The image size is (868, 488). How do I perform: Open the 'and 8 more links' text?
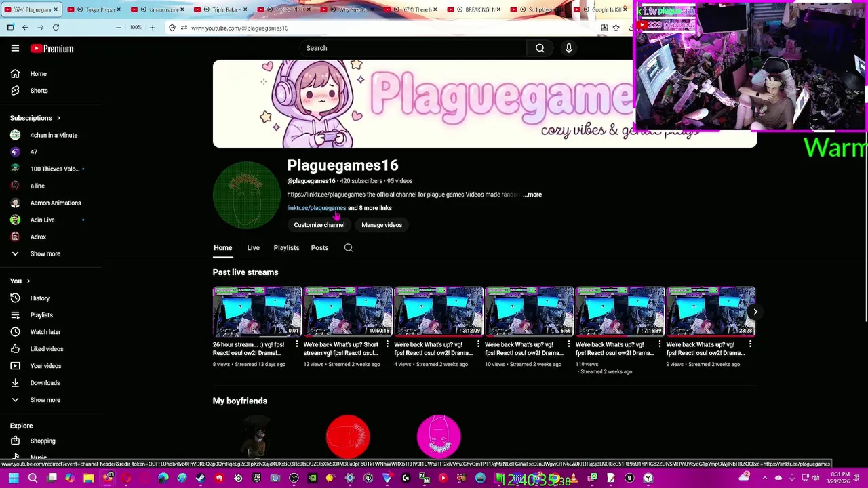(370, 208)
